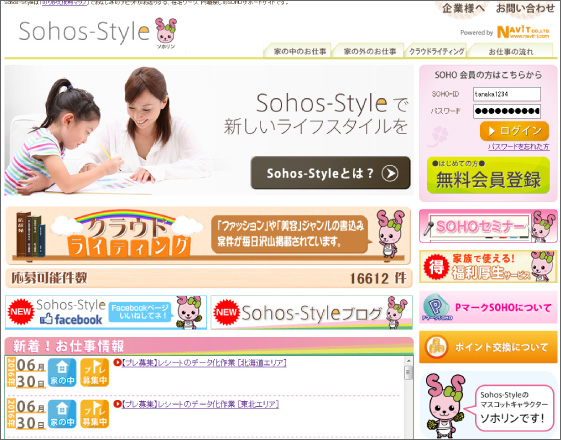The height and width of the screenshot is (440, 561).
Task: Click the 応募可能件数 16612 件 bar
Action: tap(209, 278)
